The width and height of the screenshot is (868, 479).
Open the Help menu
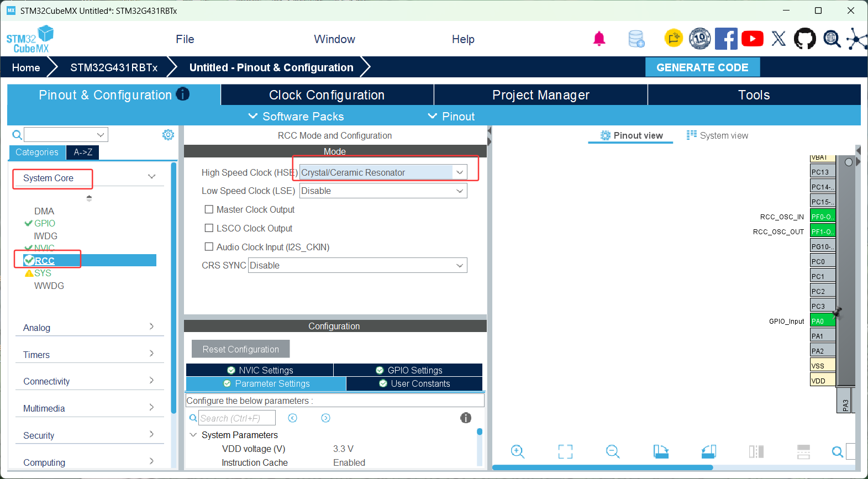[463, 39]
